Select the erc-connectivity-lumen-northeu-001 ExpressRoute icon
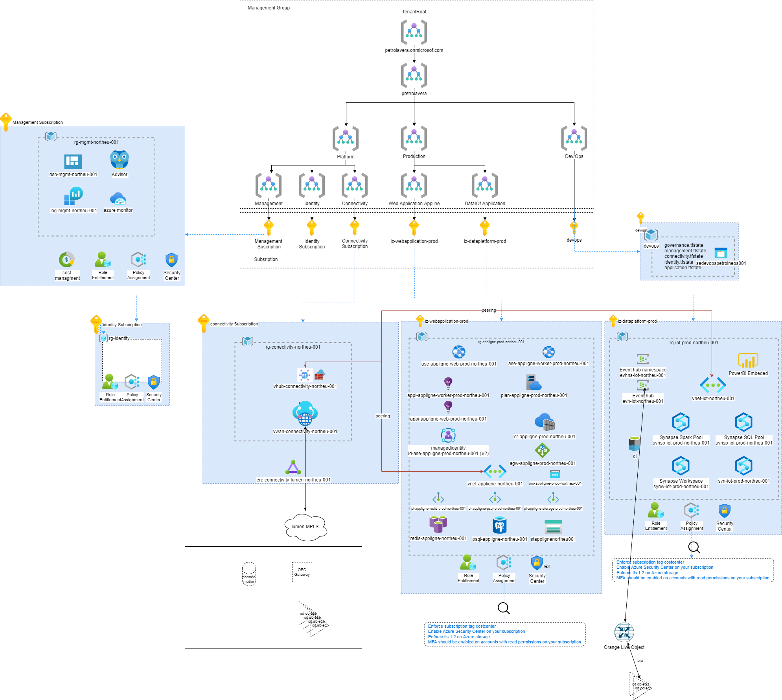782x700 pixels. 293,467
